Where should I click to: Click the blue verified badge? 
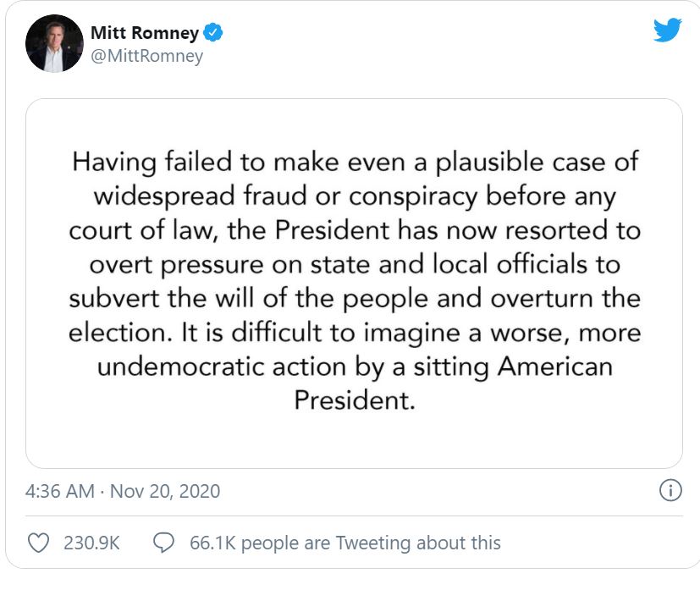(213, 32)
